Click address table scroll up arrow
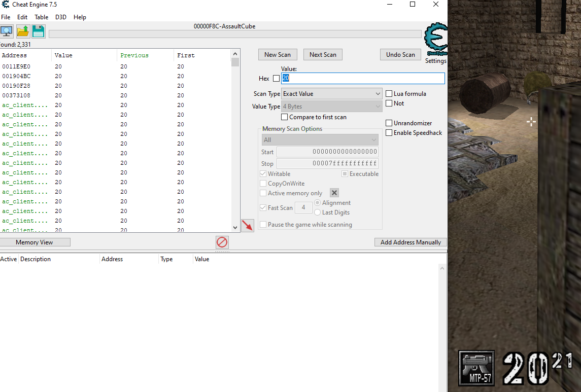Image resolution: width=581 pixels, height=392 pixels. tap(442, 268)
